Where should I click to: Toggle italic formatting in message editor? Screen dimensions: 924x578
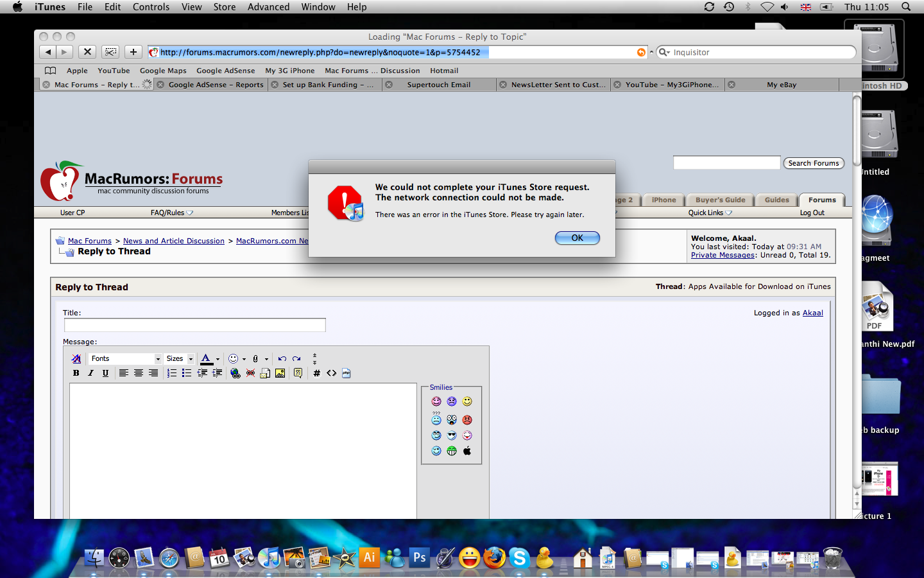pyautogui.click(x=90, y=373)
